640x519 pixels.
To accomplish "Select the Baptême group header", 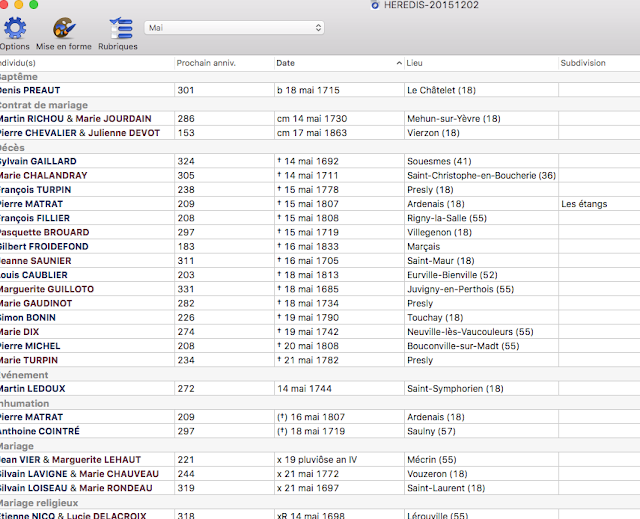I will click(x=320, y=77).
